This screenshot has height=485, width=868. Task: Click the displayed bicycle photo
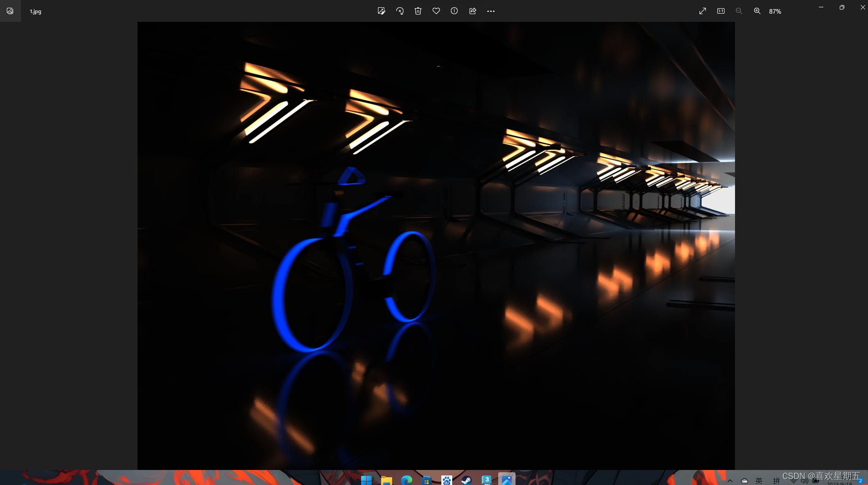tap(436, 245)
